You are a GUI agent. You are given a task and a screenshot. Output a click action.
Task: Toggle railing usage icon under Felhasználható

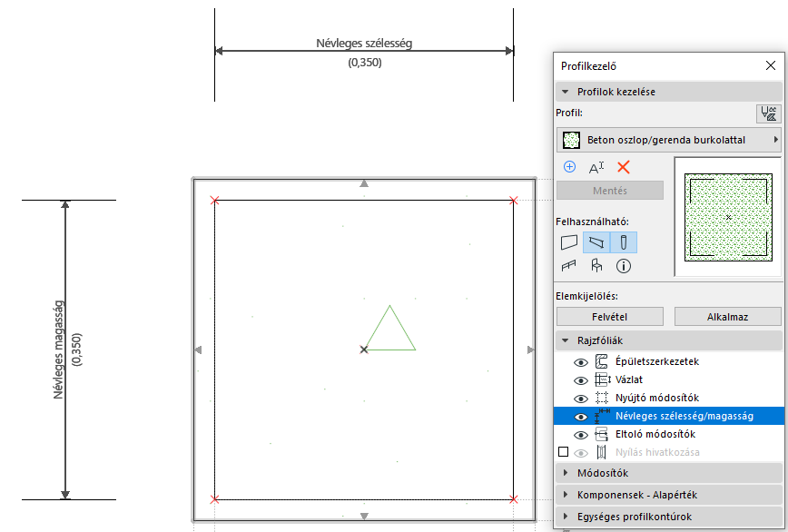click(568, 266)
